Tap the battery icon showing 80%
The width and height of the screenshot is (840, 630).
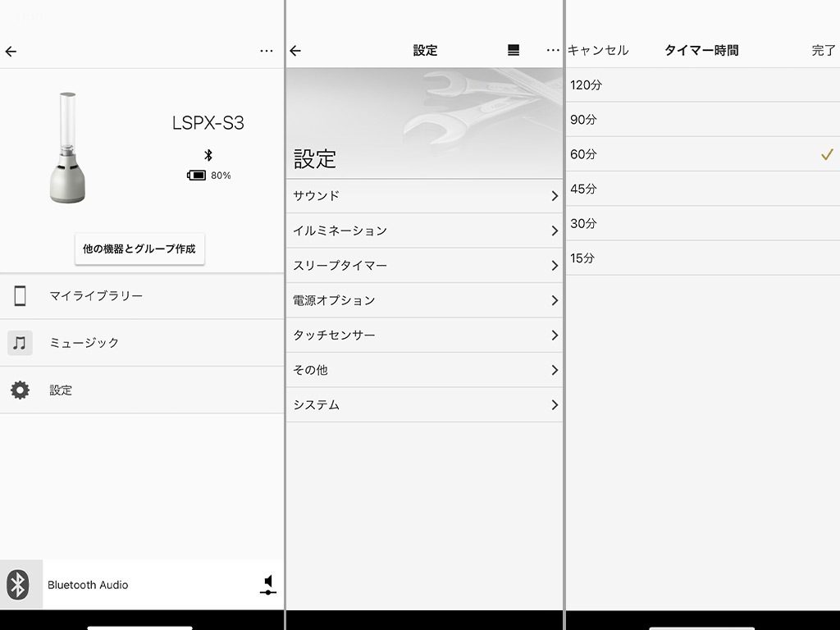(196, 176)
